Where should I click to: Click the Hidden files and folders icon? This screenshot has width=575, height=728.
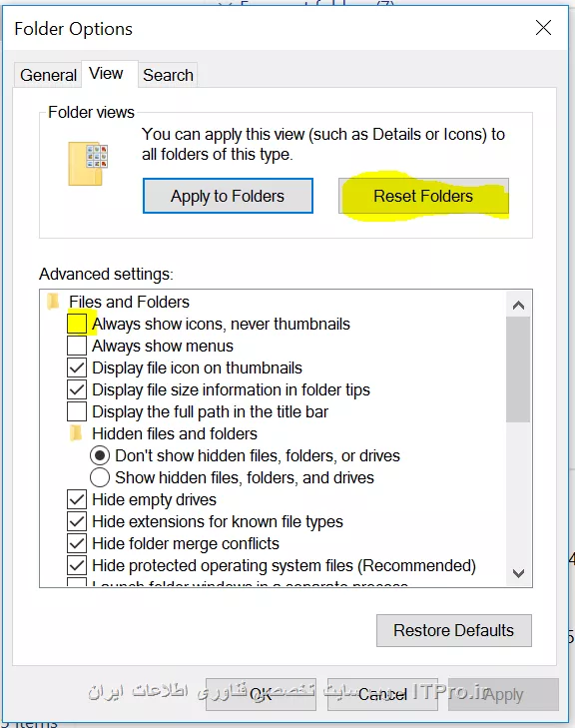pos(76,433)
